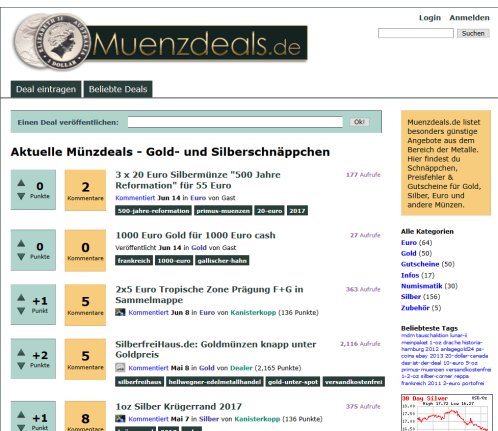Viewport: 498px width, 431px height.
Task: Downvote the 500 Jahre Reformation deal
Action: point(21,196)
